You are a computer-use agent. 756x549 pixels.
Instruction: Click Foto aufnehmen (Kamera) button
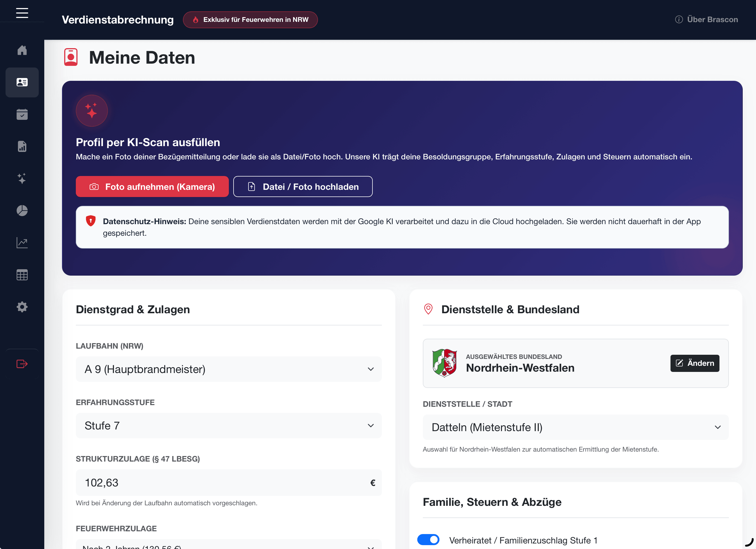click(152, 187)
